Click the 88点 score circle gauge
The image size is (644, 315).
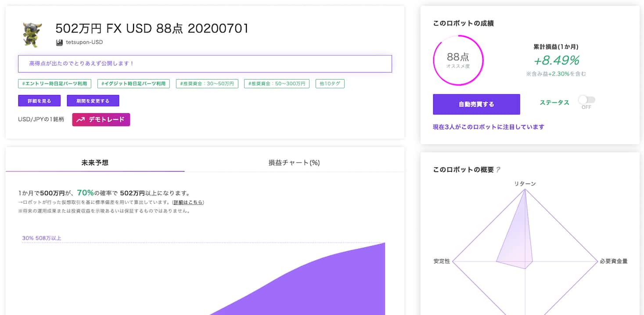pyautogui.click(x=458, y=60)
